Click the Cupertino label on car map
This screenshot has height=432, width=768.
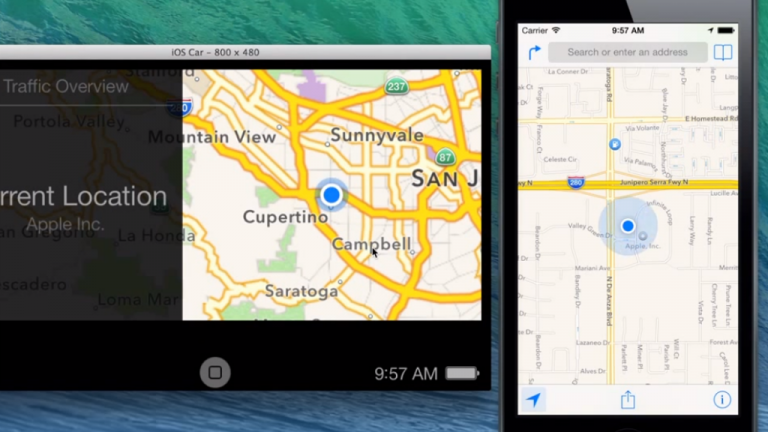(x=286, y=216)
